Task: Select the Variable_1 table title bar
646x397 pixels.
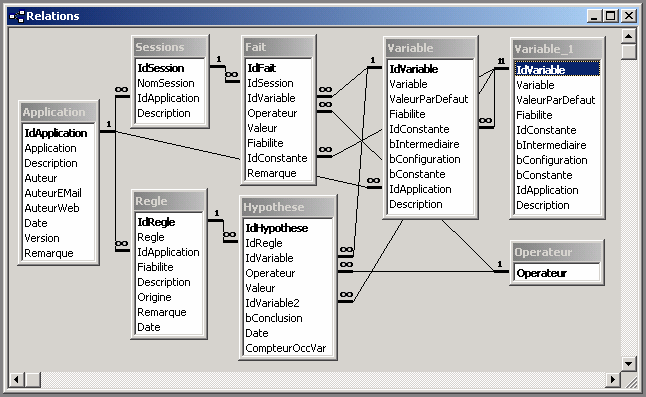Action: tap(557, 49)
